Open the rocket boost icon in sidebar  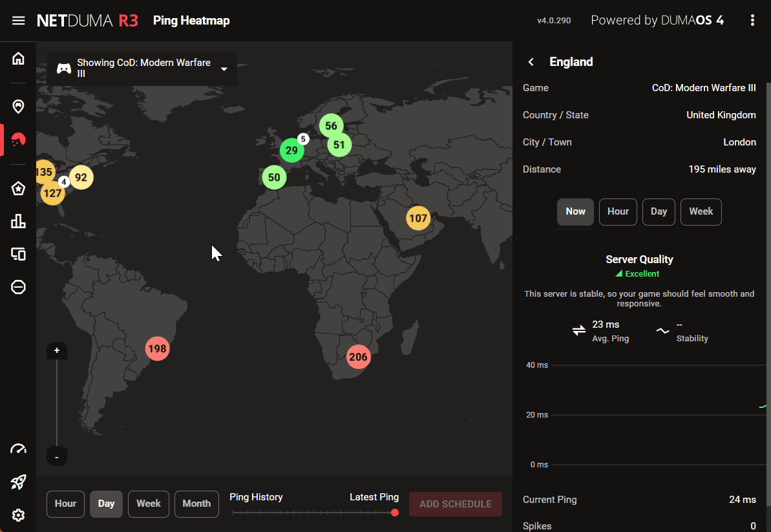click(x=18, y=482)
